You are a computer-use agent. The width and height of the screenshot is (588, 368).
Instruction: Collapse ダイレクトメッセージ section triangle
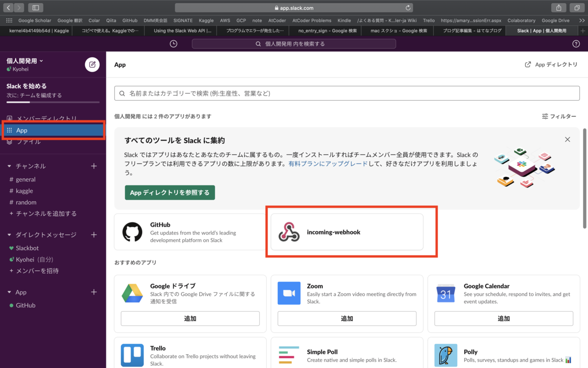tap(9, 235)
